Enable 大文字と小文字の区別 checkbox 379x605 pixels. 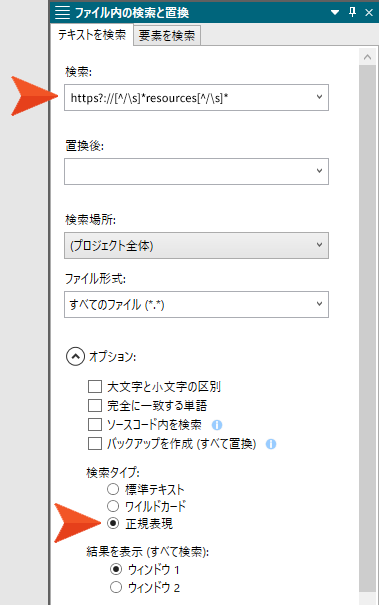click(x=95, y=386)
